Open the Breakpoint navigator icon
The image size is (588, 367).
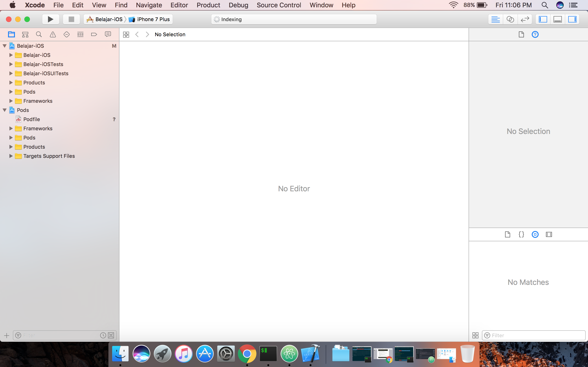coord(94,34)
